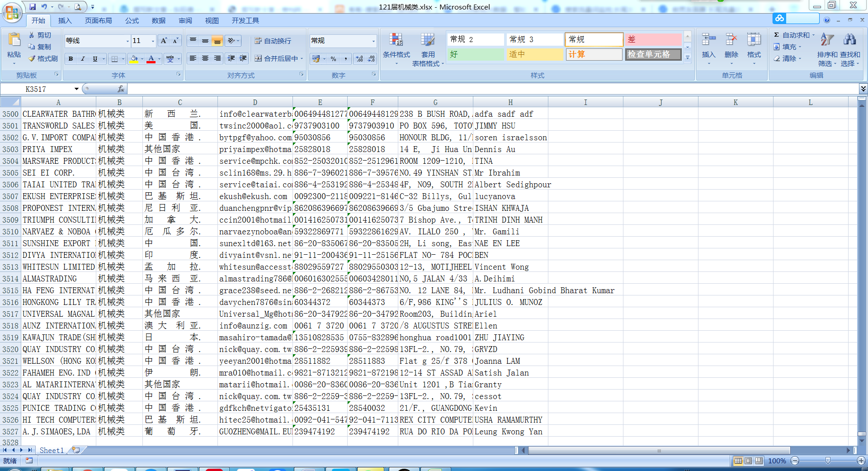
Task: Open the Data (数据) ribbon tab
Action: click(158, 21)
